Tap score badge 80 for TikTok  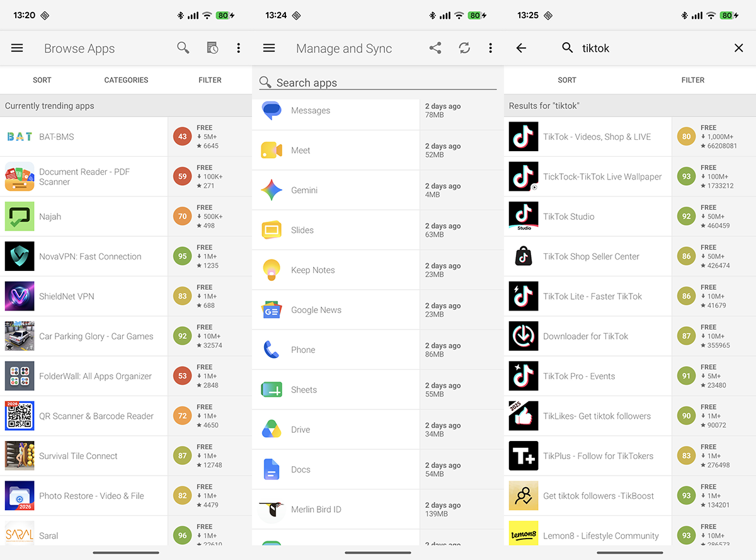[x=686, y=137]
